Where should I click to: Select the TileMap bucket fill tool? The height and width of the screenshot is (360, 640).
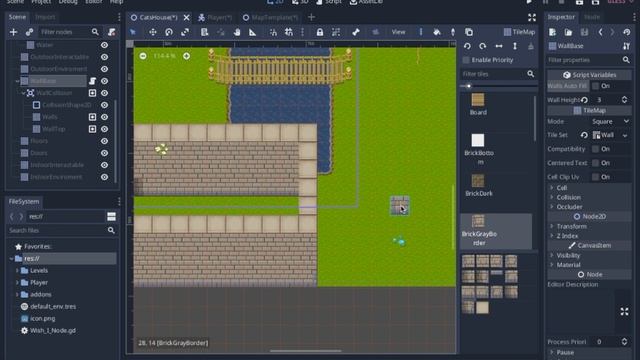click(x=437, y=32)
